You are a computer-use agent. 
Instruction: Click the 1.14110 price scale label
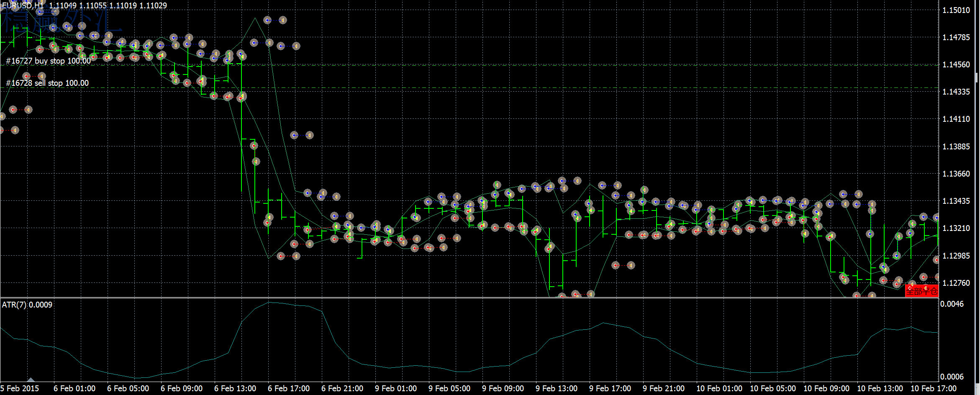pos(956,119)
